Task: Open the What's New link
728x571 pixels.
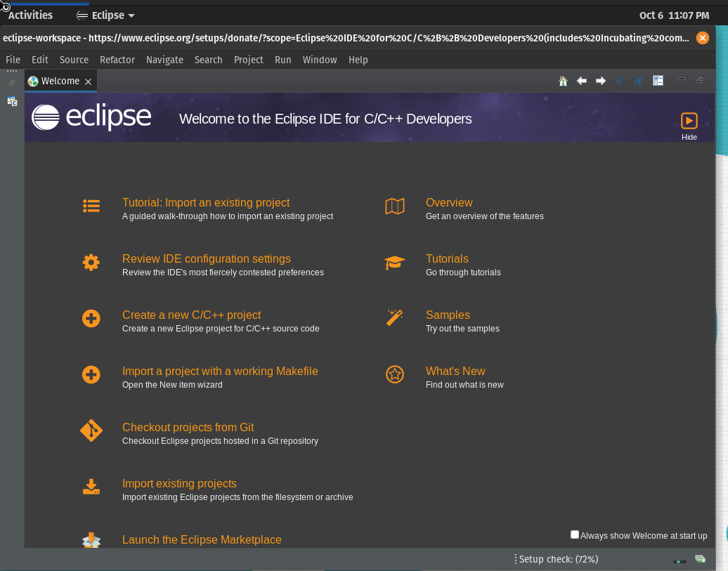Action: point(455,372)
